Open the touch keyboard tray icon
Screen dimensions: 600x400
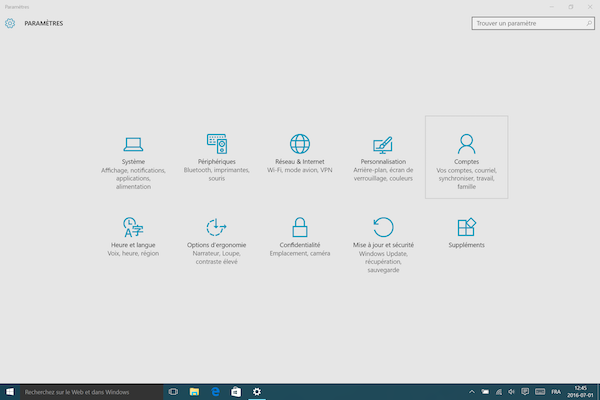pyautogui.click(x=540, y=392)
